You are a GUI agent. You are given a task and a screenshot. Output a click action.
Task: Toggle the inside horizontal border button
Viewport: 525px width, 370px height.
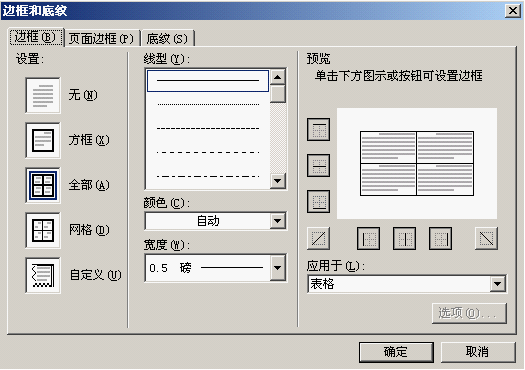click(x=318, y=165)
